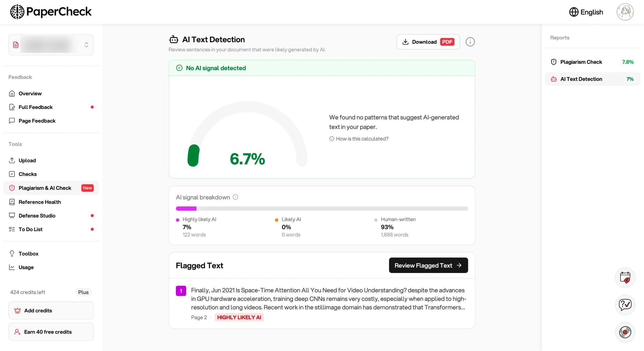Screen dimensions: 644x351
Task: Click the globe language icon
Action: click(574, 12)
